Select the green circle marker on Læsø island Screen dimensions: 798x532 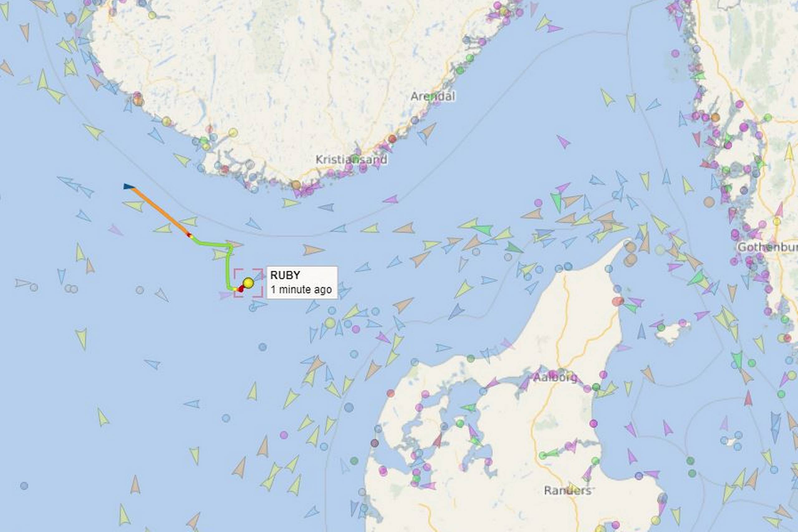pos(661,328)
